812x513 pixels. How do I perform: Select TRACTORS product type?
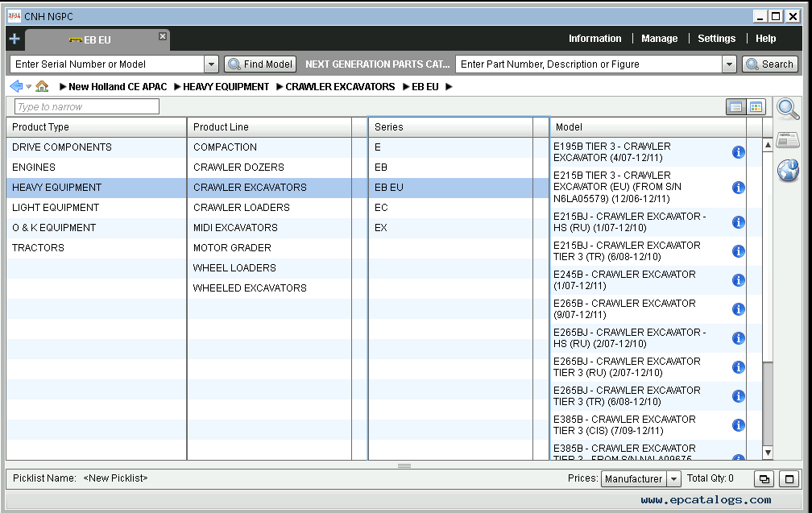point(97,248)
